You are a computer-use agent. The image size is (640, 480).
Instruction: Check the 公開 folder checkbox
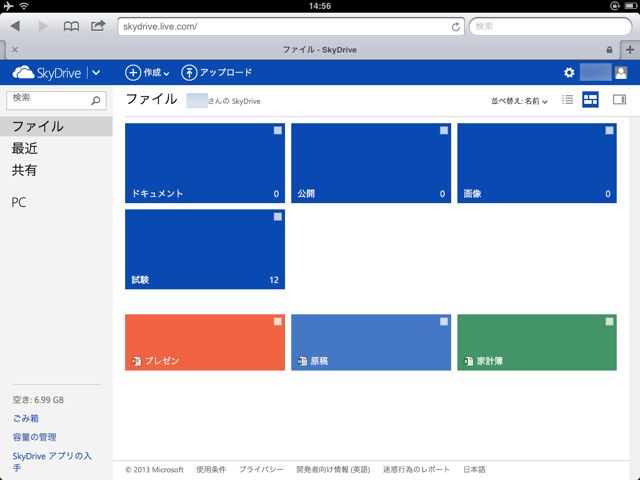pyautogui.click(x=444, y=130)
